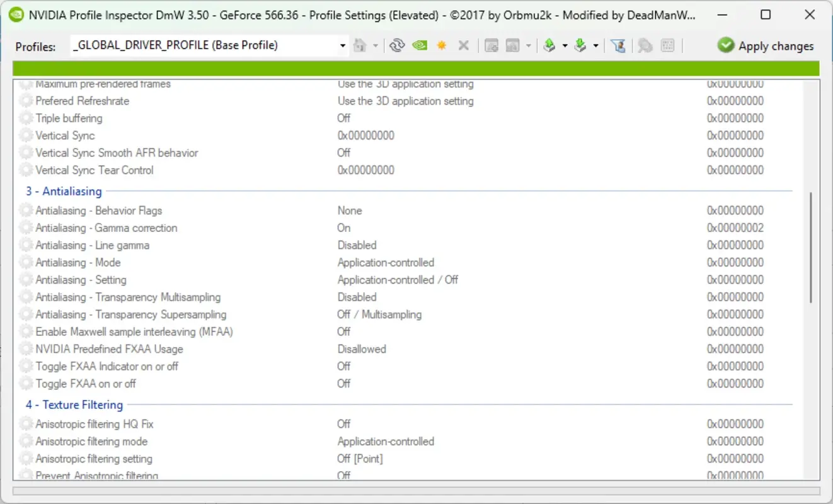Click Apply changes
This screenshot has width=833, height=504.
(x=765, y=45)
